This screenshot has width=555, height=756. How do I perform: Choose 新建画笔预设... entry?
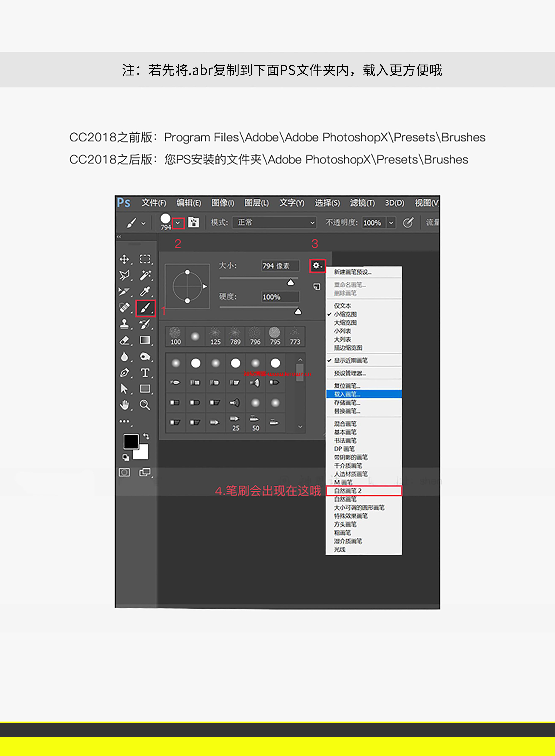point(353,272)
